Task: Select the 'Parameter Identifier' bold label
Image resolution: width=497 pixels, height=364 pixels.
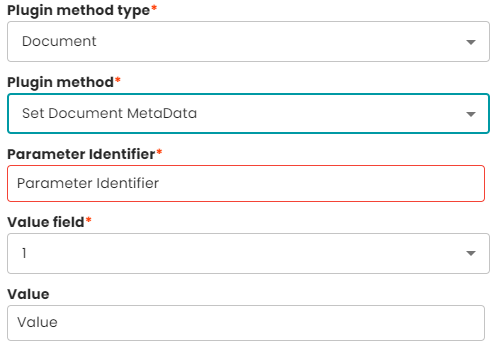Action: coord(81,154)
